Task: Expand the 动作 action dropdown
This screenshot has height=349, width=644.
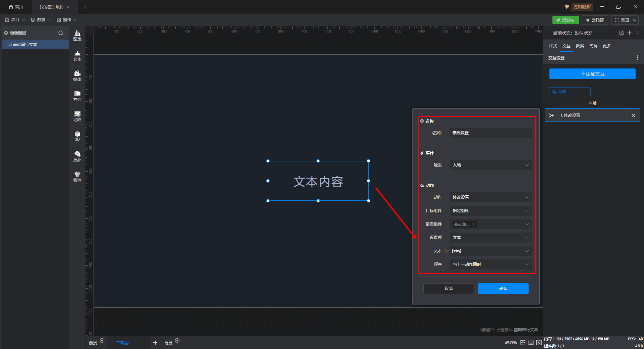Action: 491,197
